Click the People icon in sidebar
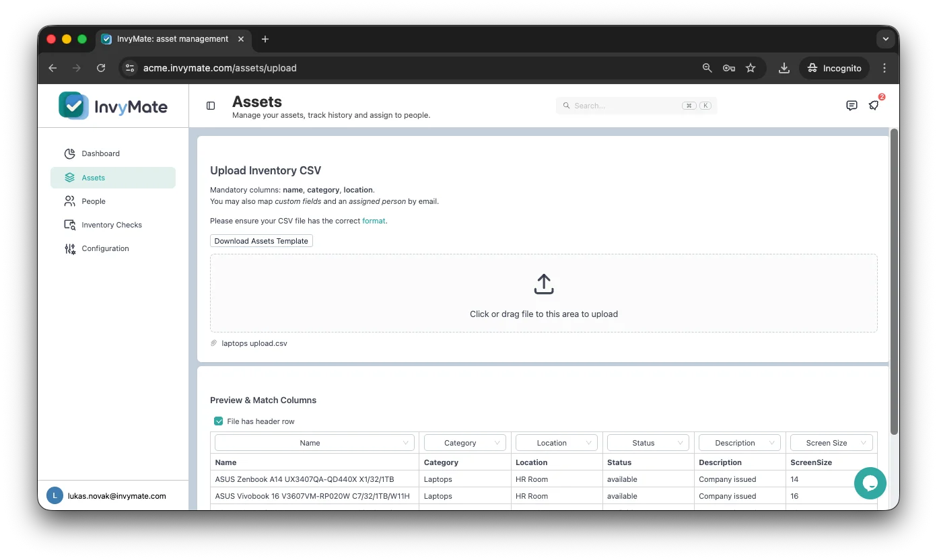 tap(70, 201)
